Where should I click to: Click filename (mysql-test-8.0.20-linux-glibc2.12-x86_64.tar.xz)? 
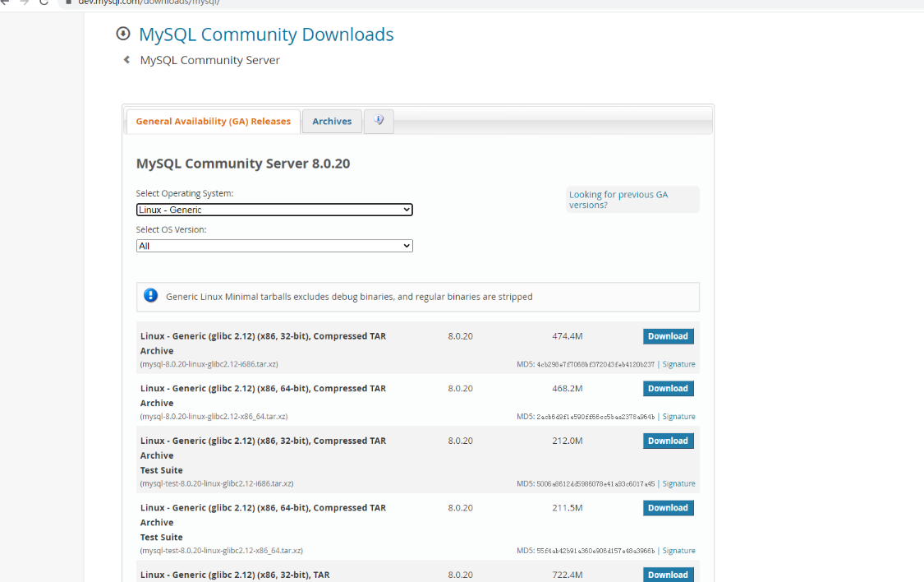[x=222, y=551]
